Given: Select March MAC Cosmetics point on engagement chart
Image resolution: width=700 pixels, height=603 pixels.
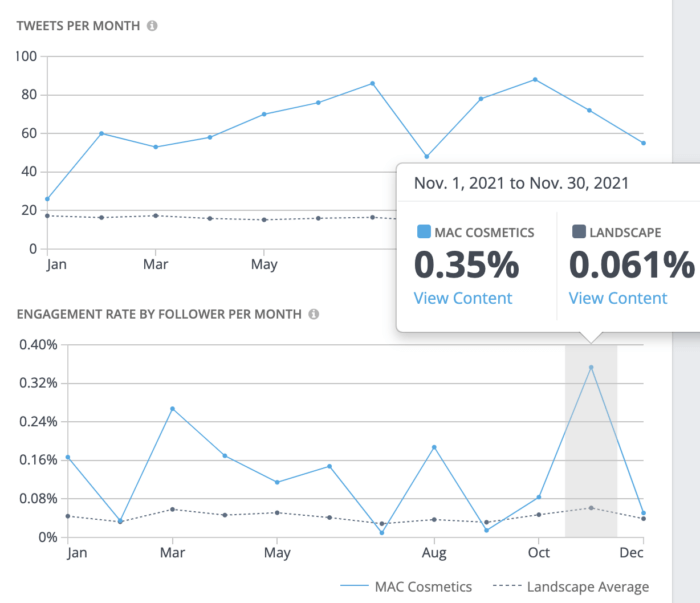Looking at the screenshot, I should tap(172, 408).
